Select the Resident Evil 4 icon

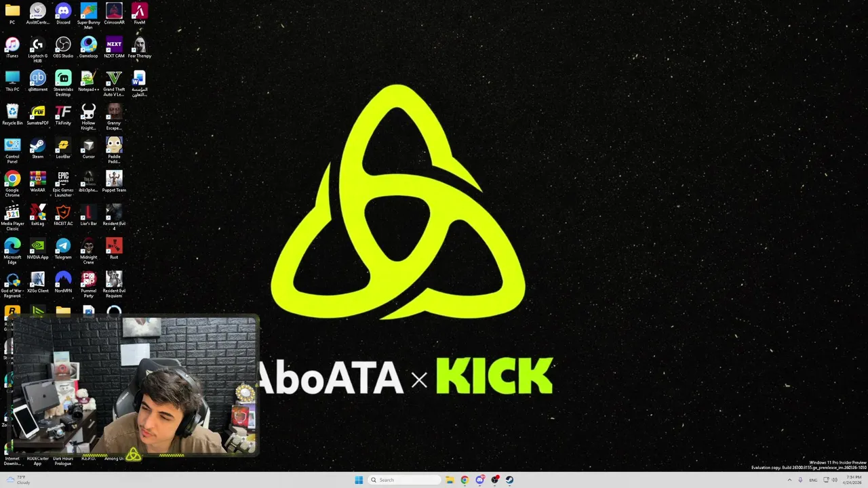tap(114, 218)
